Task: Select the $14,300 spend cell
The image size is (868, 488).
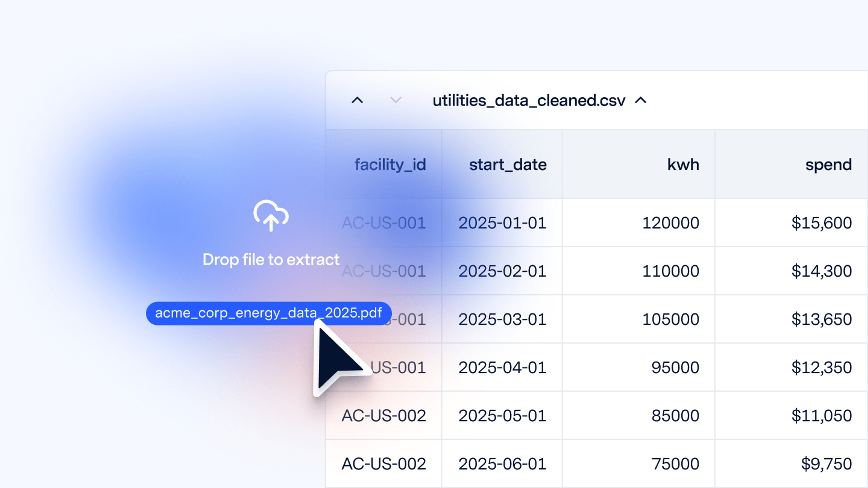Action: pos(791,271)
